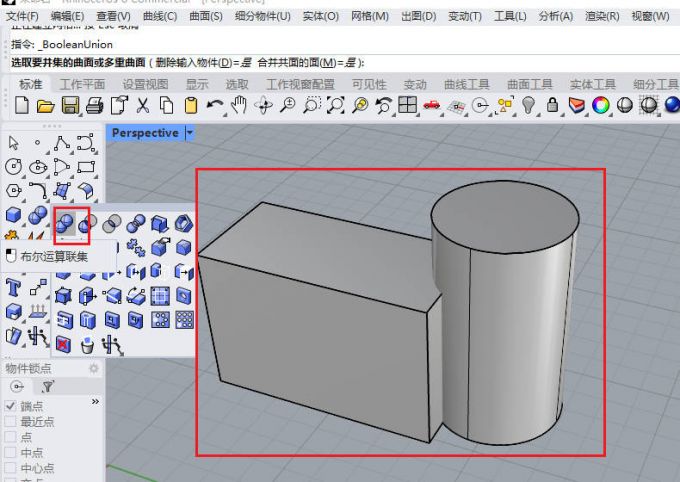This screenshot has height=482, width=680.
Task: Click the command line showing _BooleanUnion
Action: 62,44
